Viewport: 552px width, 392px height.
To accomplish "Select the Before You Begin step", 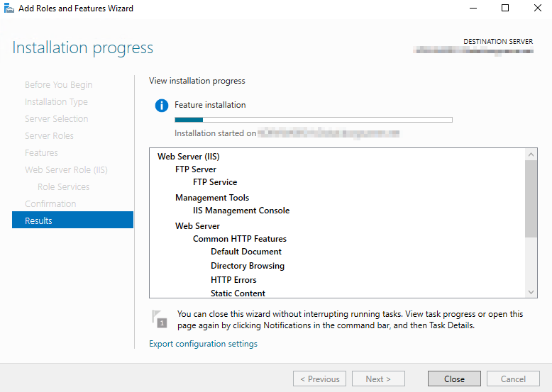I will tap(58, 85).
